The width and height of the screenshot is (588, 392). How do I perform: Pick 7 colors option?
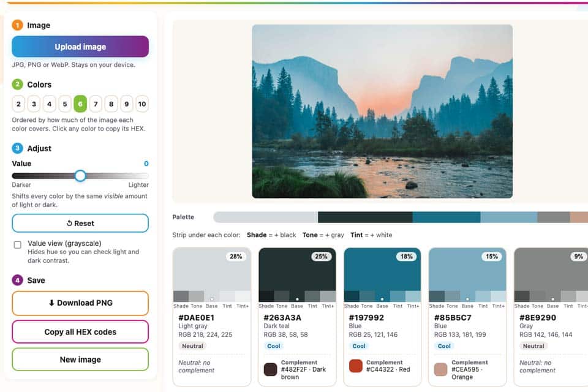point(96,104)
